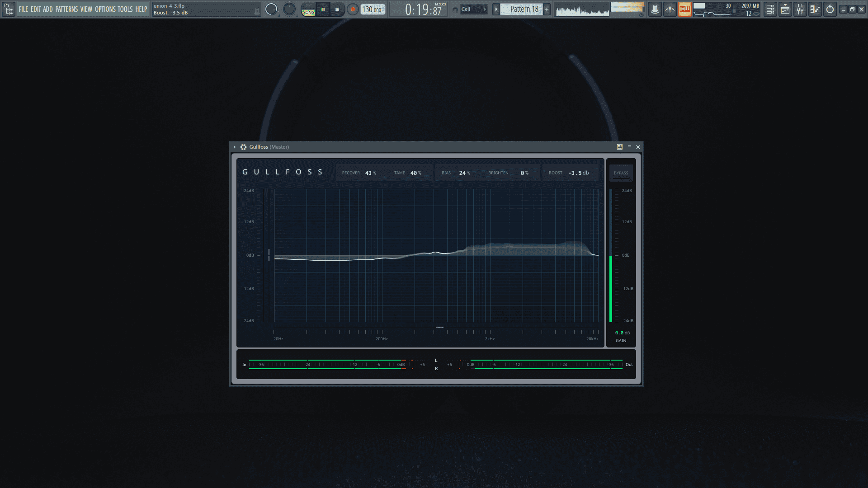Stop playback with the stop button
This screenshot has height=488, width=868.
pyautogui.click(x=337, y=9)
